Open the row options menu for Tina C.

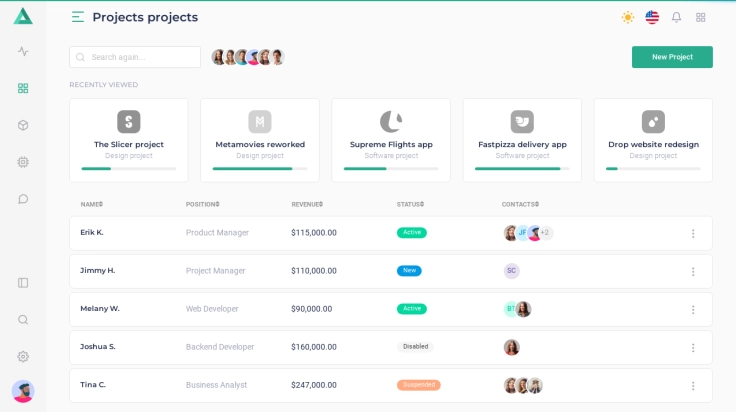[693, 385]
